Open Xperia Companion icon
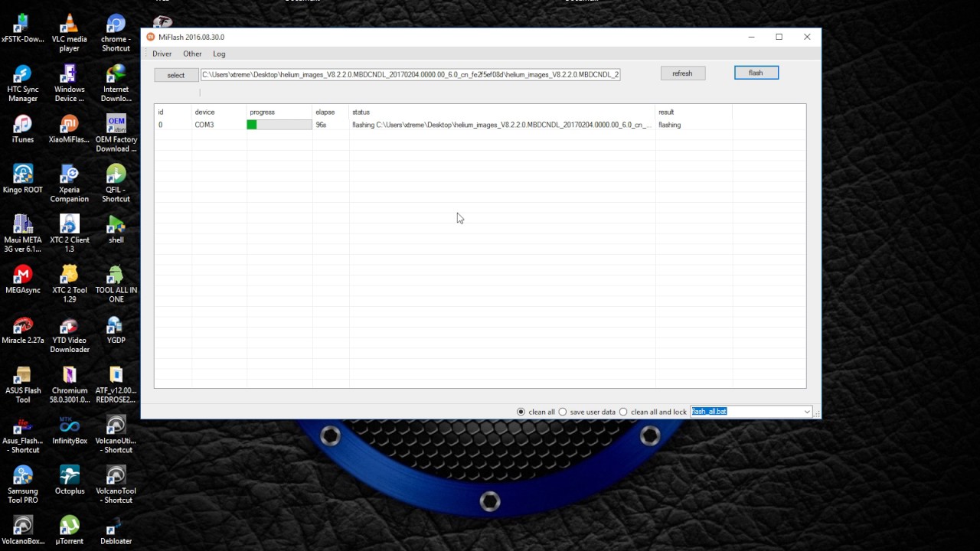This screenshot has height=551, width=980. pos(70,184)
